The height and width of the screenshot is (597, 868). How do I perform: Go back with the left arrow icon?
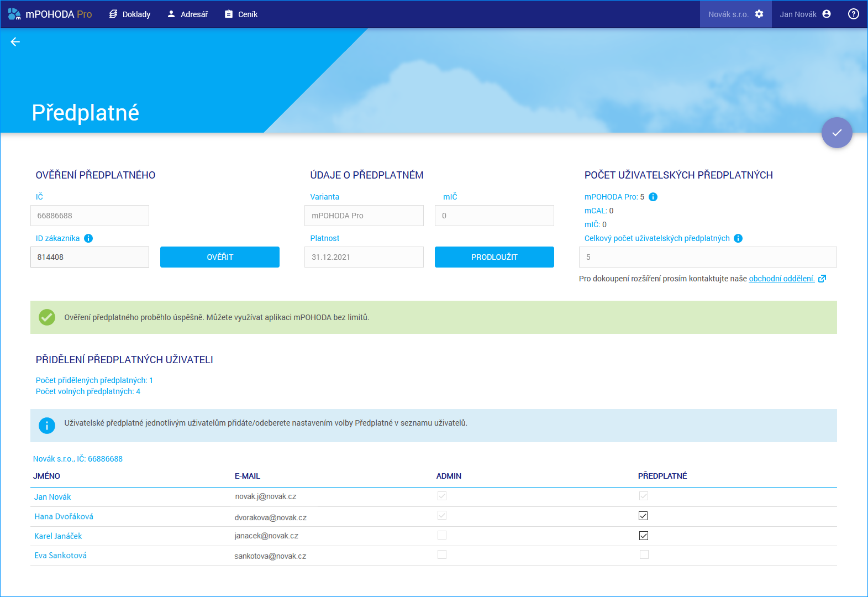(x=15, y=42)
